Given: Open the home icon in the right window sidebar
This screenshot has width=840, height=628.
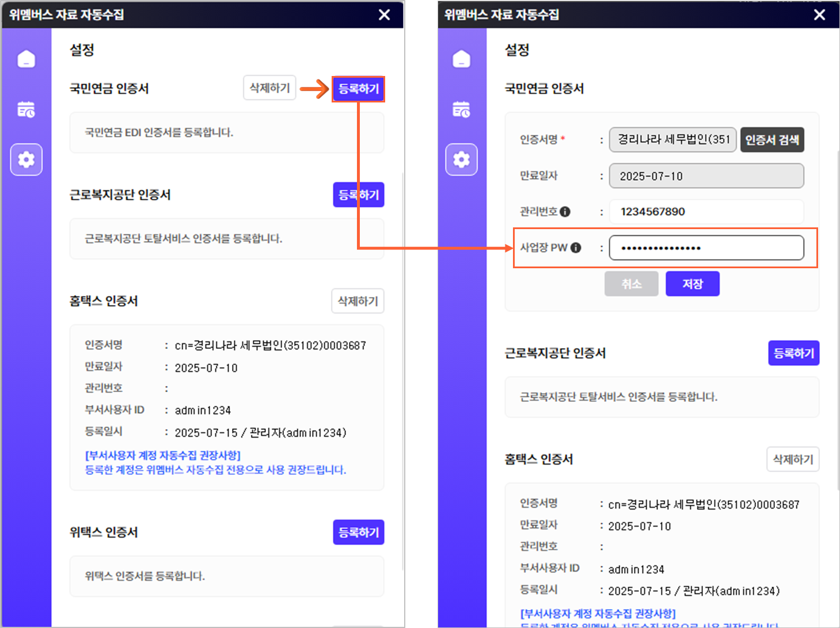Looking at the screenshot, I should pyautogui.click(x=462, y=59).
